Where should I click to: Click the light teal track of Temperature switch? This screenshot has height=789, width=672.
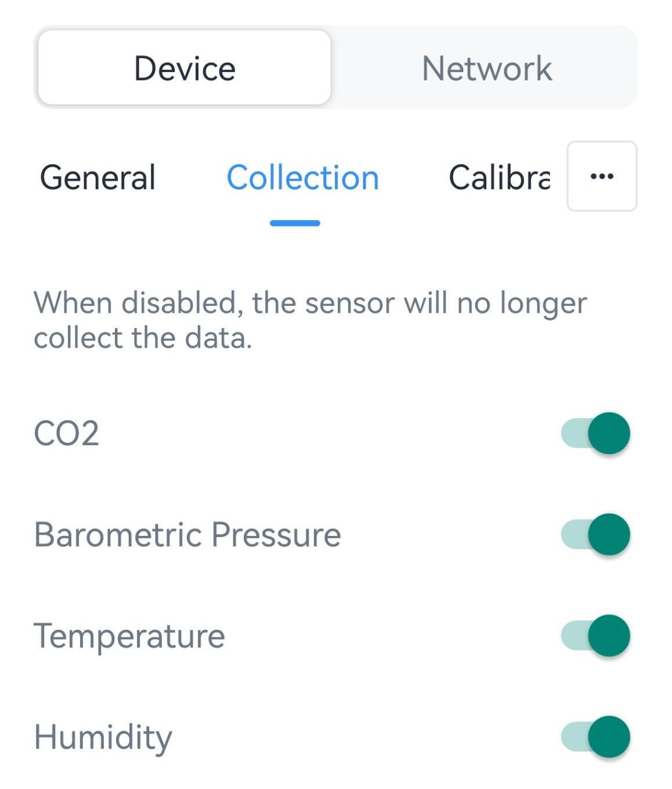coord(572,636)
